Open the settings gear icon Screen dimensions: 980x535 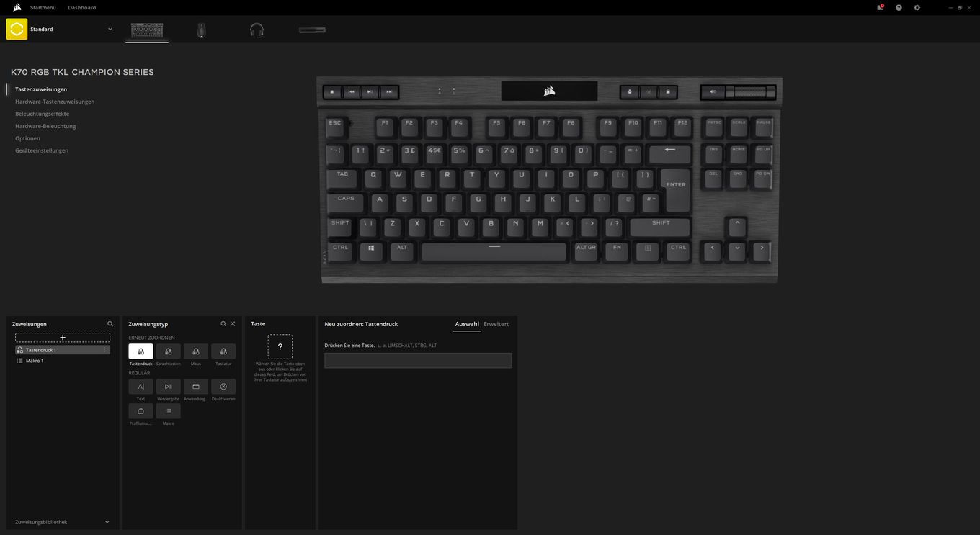pyautogui.click(x=917, y=7)
